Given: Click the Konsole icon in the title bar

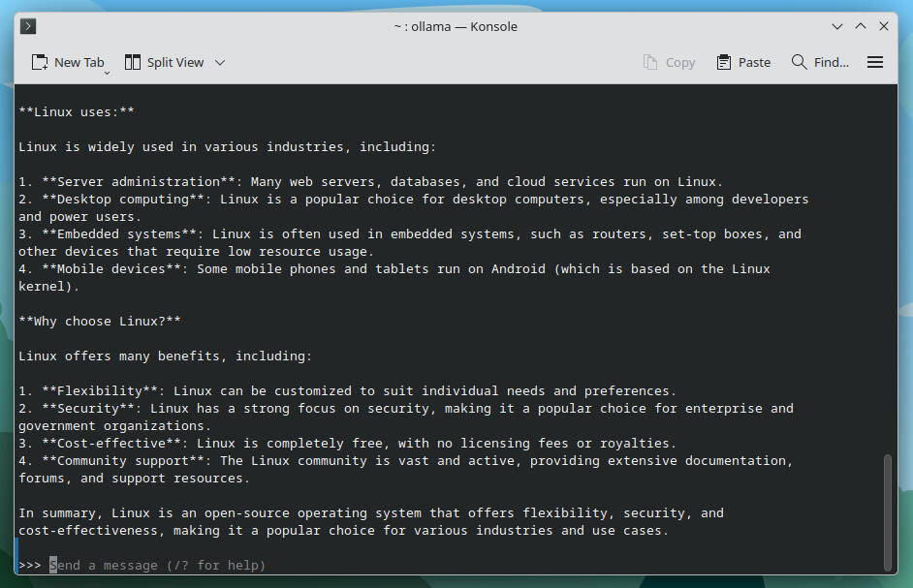Looking at the screenshot, I should pyautogui.click(x=28, y=26).
